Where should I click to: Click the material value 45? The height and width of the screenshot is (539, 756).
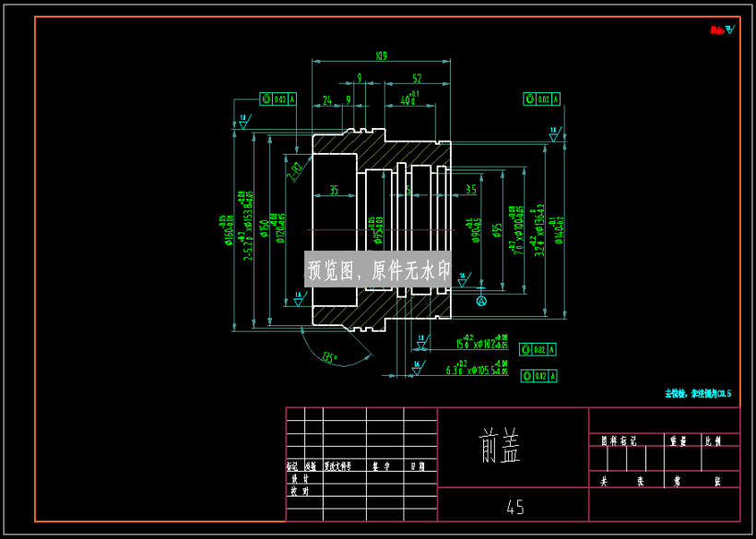pyautogui.click(x=515, y=507)
